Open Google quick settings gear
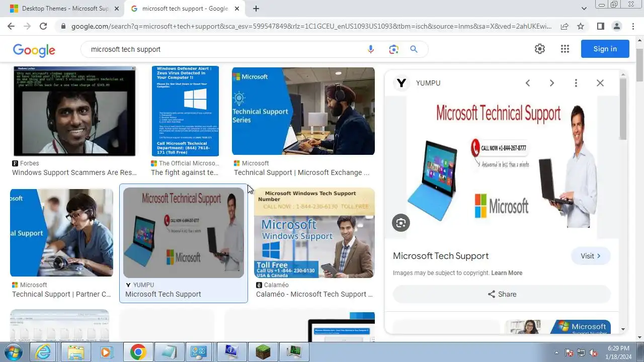Viewport: 644px width, 362px height. tap(540, 49)
